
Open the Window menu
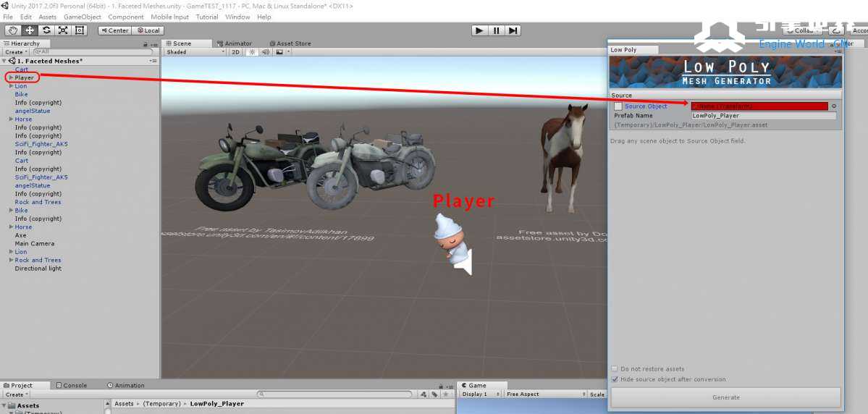click(237, 17)
